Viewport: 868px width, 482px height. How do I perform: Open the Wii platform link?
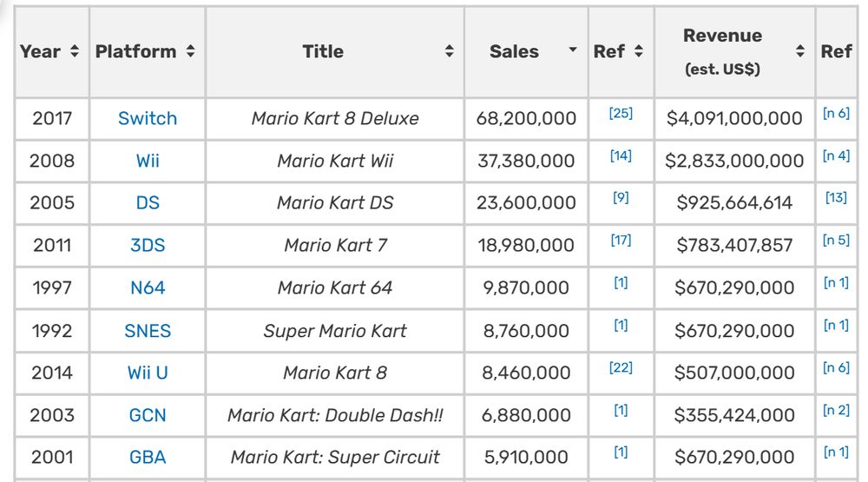coord(148,161)
